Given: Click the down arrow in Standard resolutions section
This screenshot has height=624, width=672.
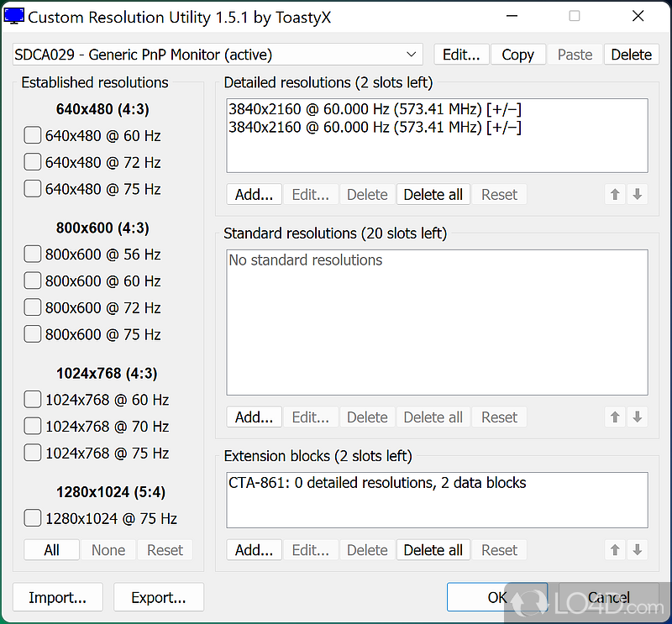Looking at the screenshot, I should [638, 417].
